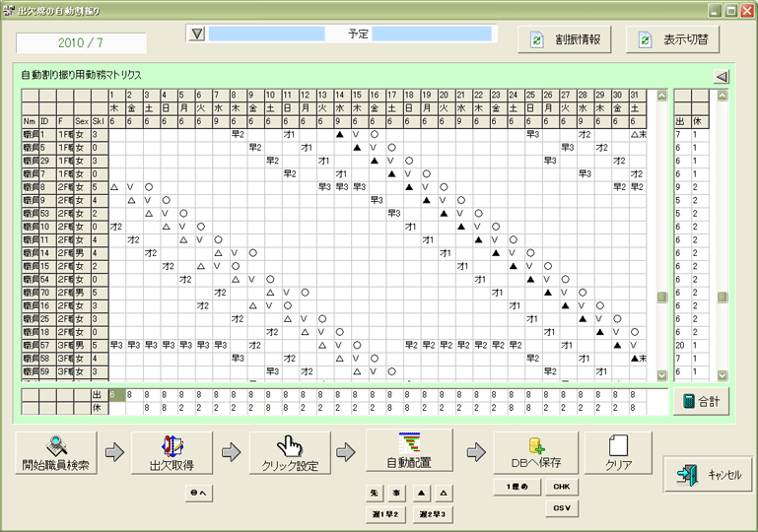The image size is (758, 532).
Task: Click the 2010 / 7 month field
Action: [x=81, y=43]
